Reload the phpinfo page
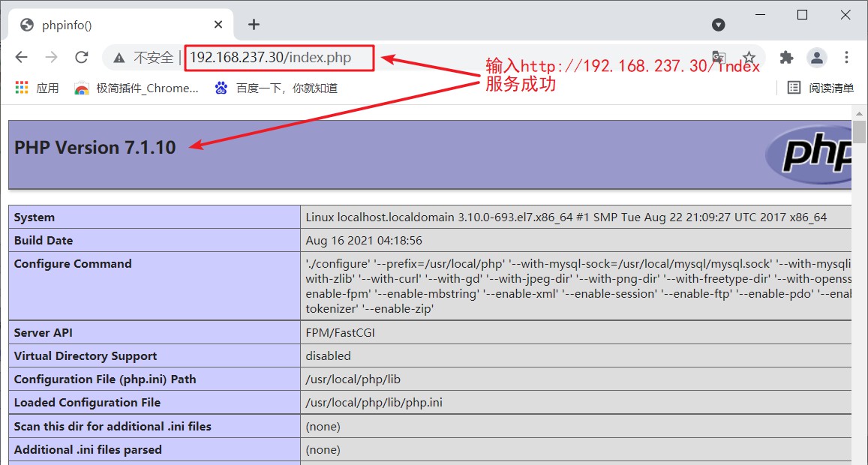 tap(82, 57)
